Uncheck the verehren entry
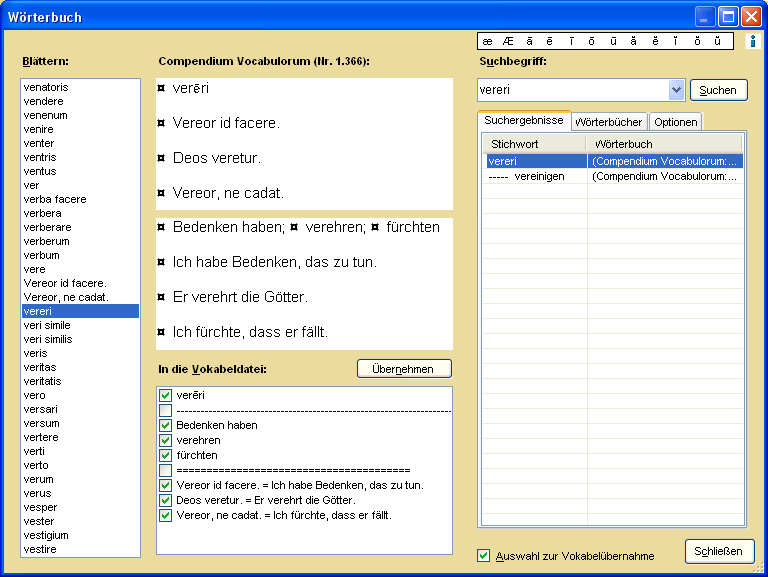 (x=166, y=440)
